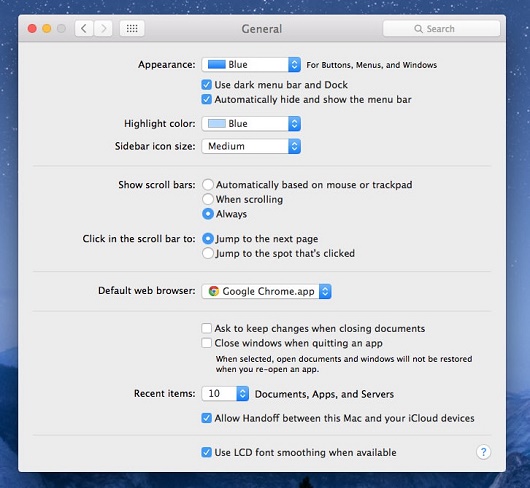Minimize window with the yellow button
Viewport: 530px width, 488px height.
[47, 28]
